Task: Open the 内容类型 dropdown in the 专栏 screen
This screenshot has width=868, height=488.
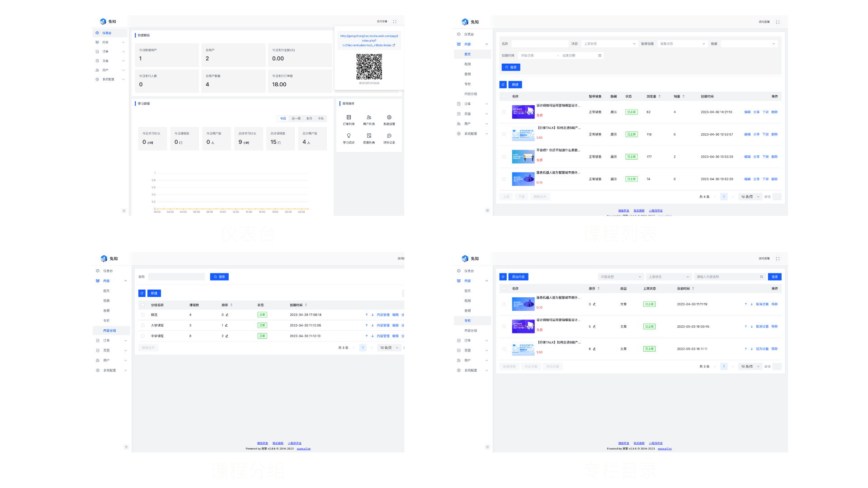Action: click(621, 277)
